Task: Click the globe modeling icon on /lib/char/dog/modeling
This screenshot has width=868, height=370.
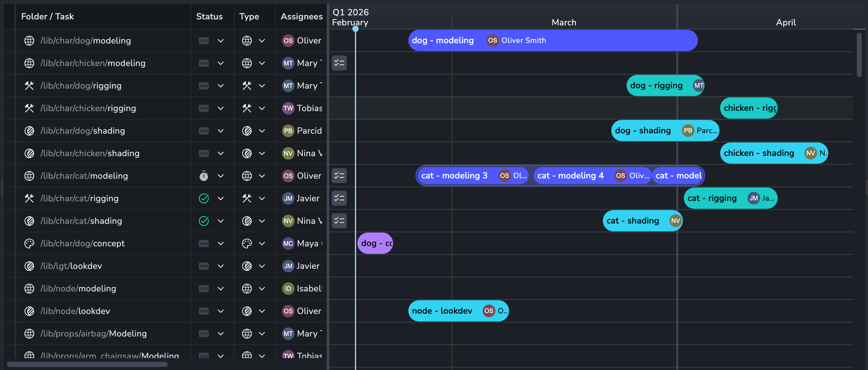Action: [x=29, y=40]
